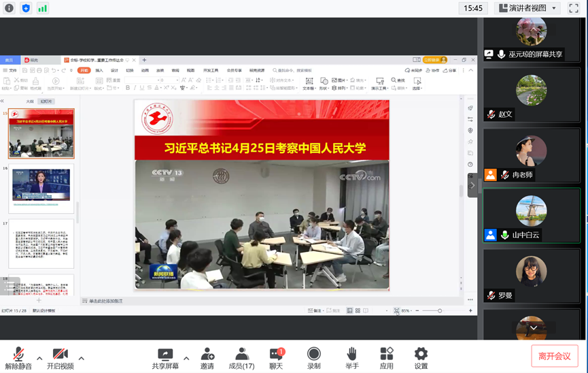This screenshot has height=373, width=588.
Task: Open meeting 设置 gear
Action: click(x=421, y=358)
